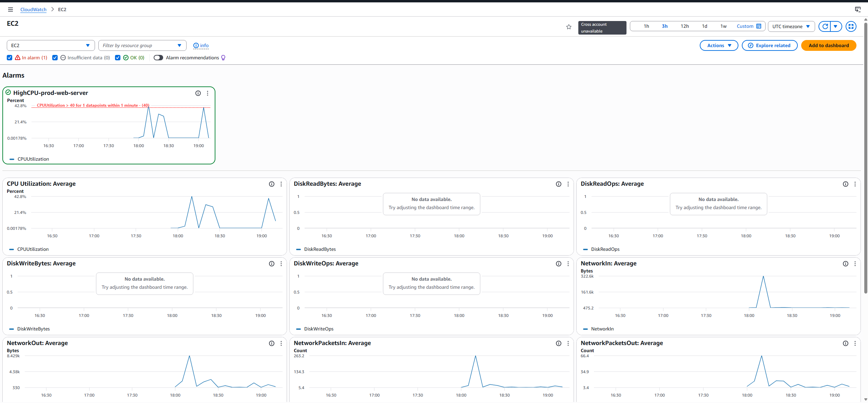Open the CloudWatch breadcrumb link
This screenshot has height=403, width=868.
(x=33, y=9)
